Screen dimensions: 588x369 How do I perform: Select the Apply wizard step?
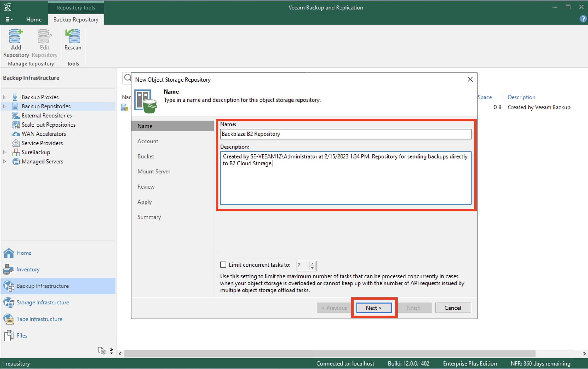click(x=145, y=202)
